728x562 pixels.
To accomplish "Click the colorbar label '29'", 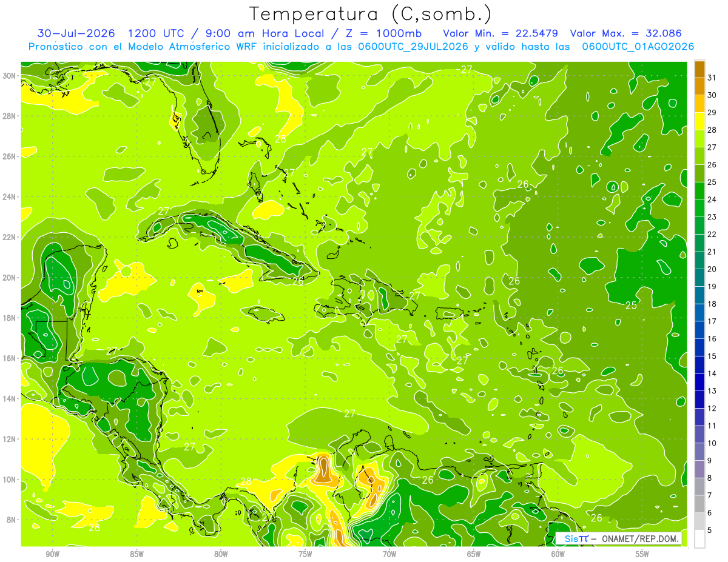I will pyautogui.click(x=712, y=112).
